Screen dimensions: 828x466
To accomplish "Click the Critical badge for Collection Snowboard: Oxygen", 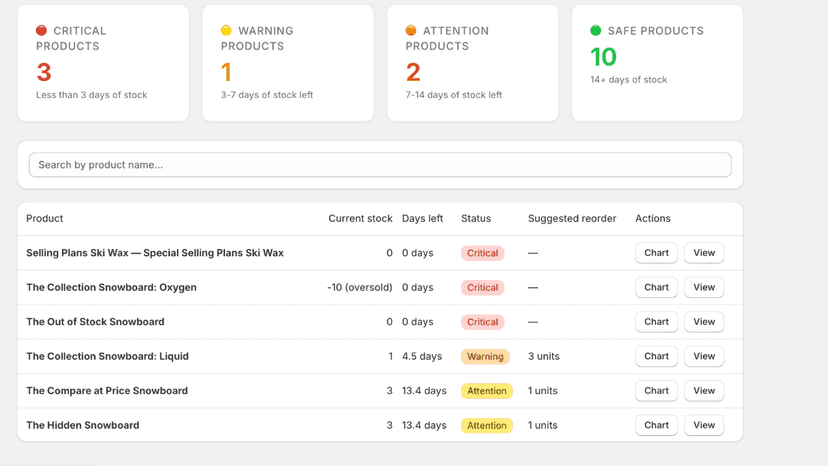I will 483,287.
